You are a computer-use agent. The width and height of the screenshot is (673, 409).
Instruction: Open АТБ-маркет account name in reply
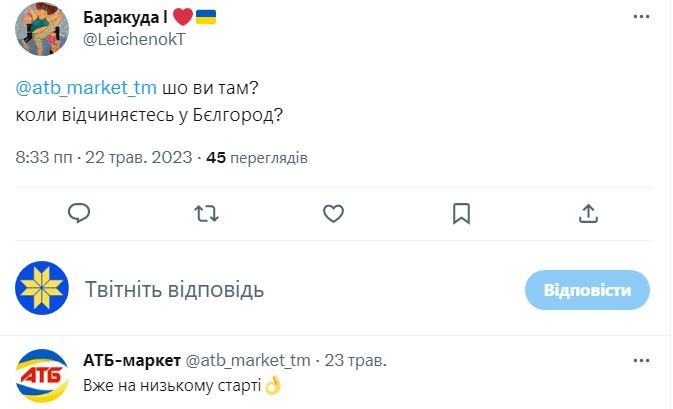(x=132, y=360)
